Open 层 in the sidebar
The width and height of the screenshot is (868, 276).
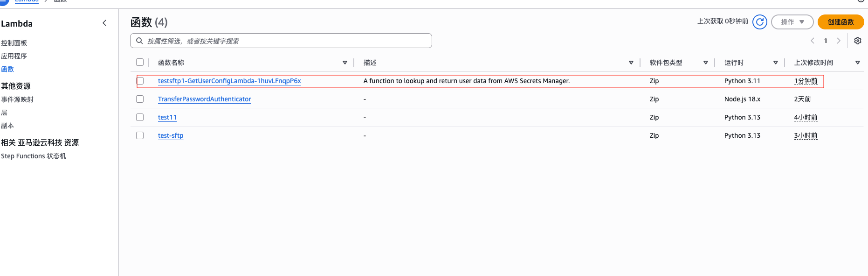(x=4, y=113)
